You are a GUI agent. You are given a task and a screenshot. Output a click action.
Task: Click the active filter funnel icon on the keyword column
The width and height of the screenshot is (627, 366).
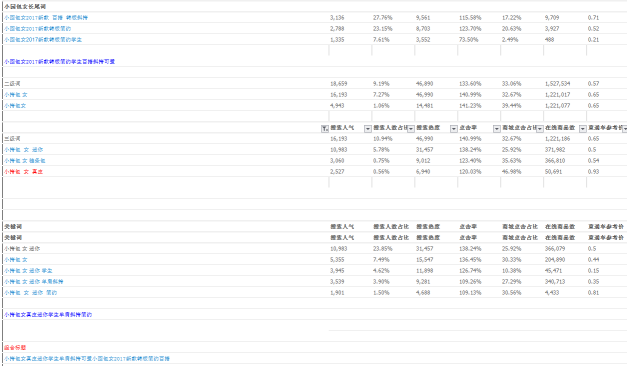point(325,128)
